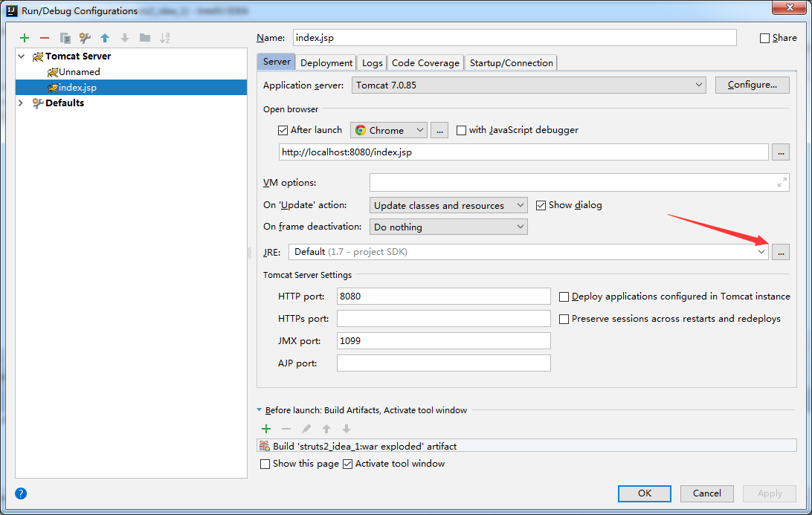This screenshot has height=515, width=812.
Task: Open help with blue question mark icon
Action: [21, 493]
